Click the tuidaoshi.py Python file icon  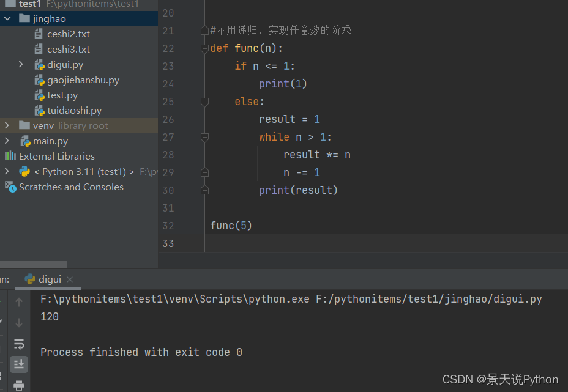tap(40, 111)
